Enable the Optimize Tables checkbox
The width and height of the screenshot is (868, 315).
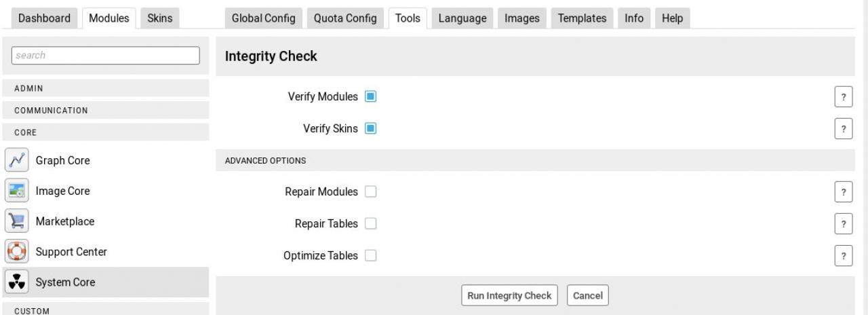370,256
